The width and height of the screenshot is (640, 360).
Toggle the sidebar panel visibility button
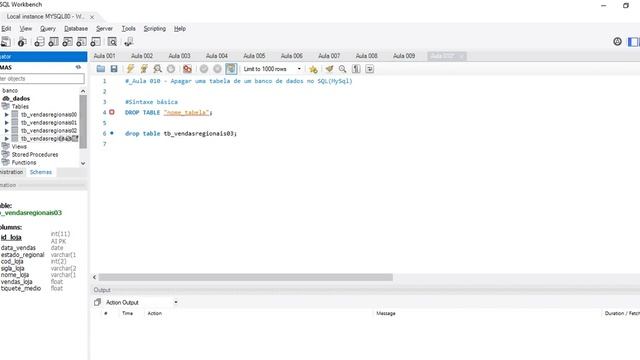[x=633, y=41]
